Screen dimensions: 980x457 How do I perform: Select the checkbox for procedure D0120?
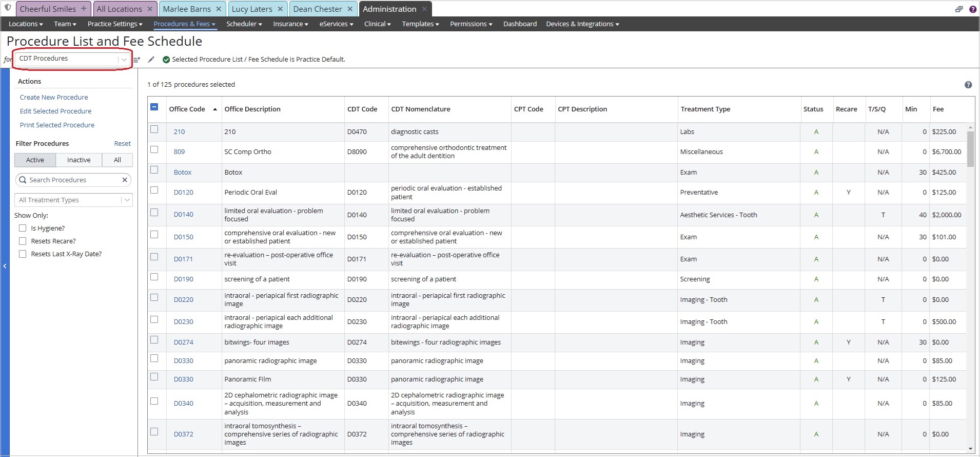point(154,190)
